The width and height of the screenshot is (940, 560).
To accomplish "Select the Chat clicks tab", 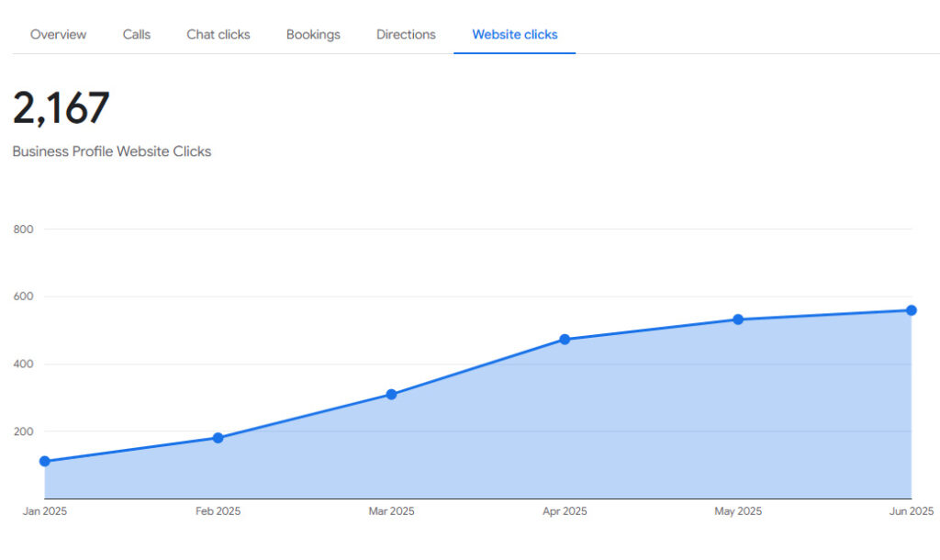I will [x=218, y=35].
